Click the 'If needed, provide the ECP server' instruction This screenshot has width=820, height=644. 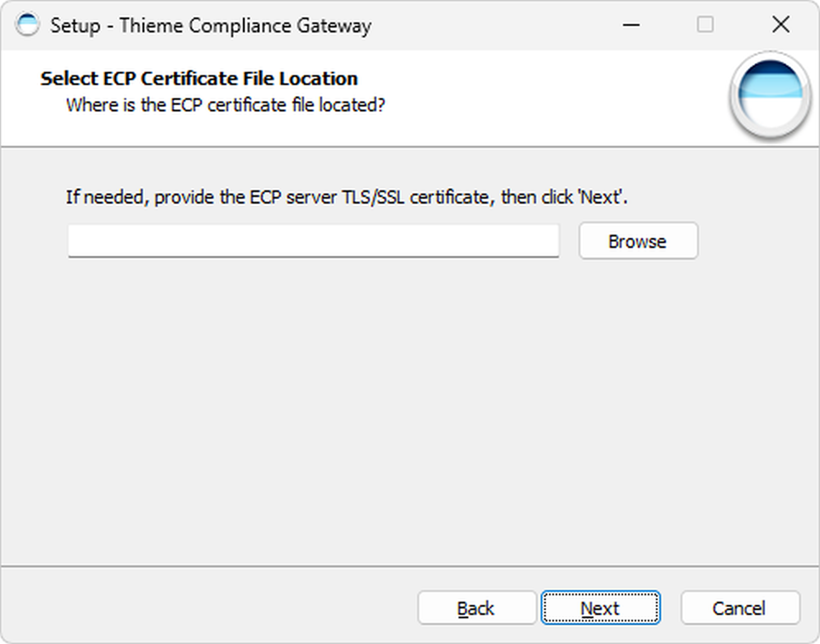346,197
